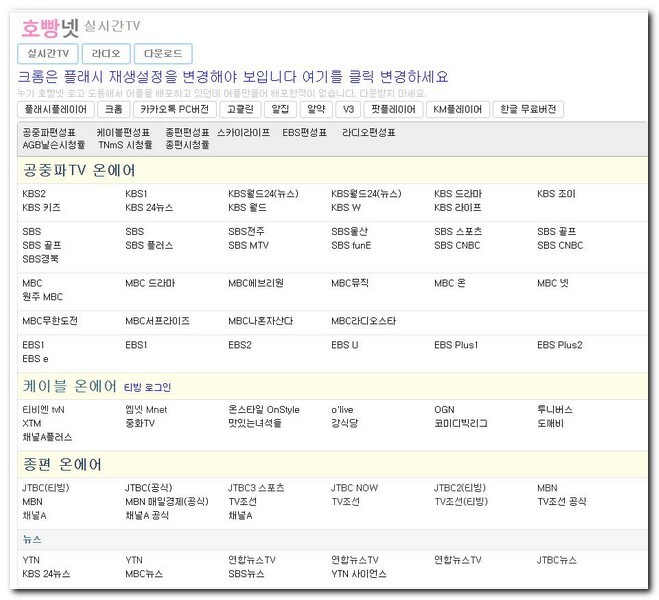The image size is (659, 600).
Task: Click the Chrome flash settings notice link
Action: 233,77
